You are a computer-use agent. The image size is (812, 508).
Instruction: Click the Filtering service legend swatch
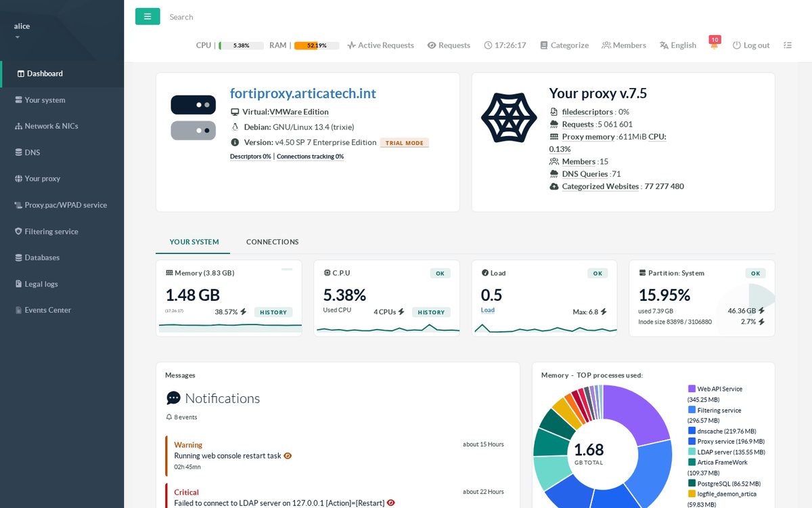[692, 410]
